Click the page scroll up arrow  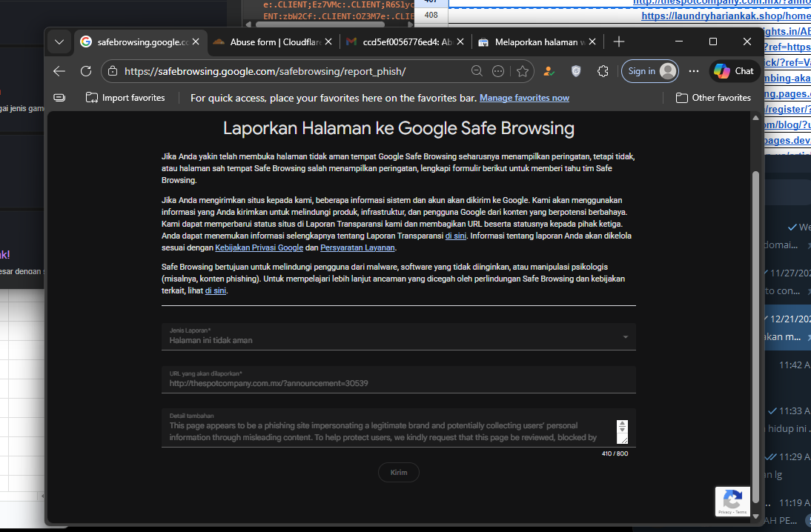tap(755, 118)
